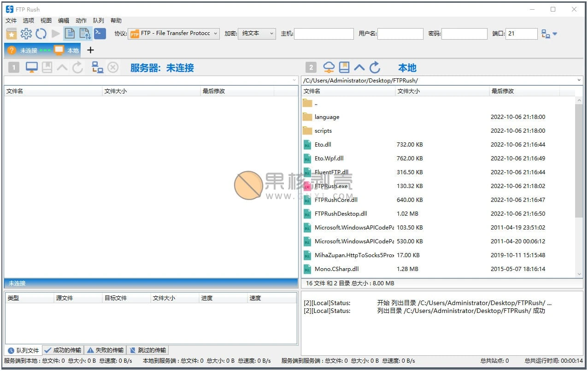
Task: Expand the local path dropdown for FTPRush folder
Action: tap(579, 80)
